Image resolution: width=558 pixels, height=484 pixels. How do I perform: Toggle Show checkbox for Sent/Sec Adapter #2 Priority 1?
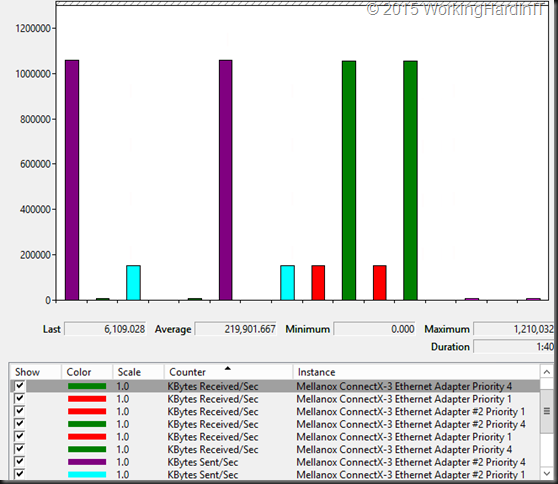pos(20,474)
